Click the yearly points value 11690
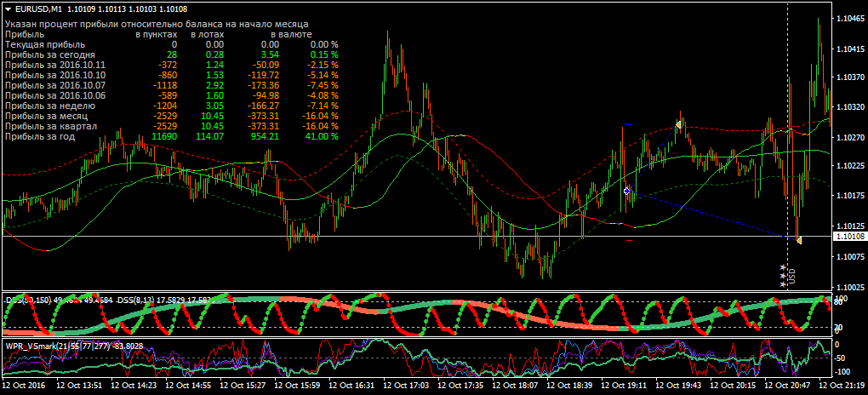Viewport: 868px width, 395px height. 164,137
